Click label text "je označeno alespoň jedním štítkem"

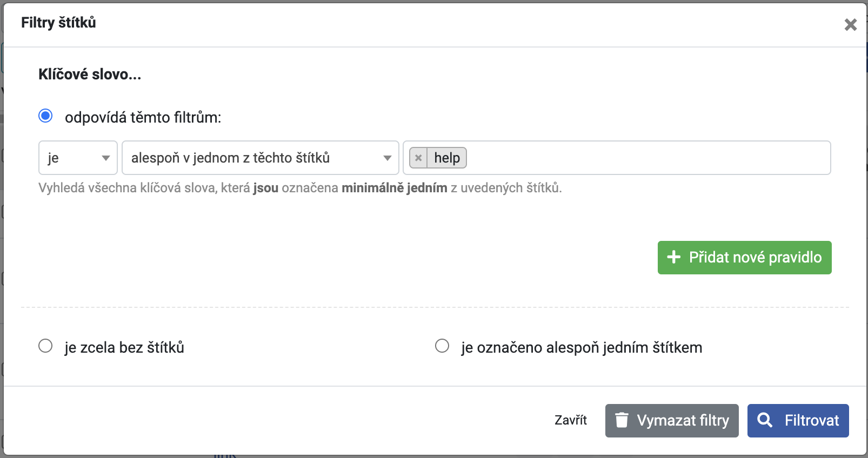(582, 347)
